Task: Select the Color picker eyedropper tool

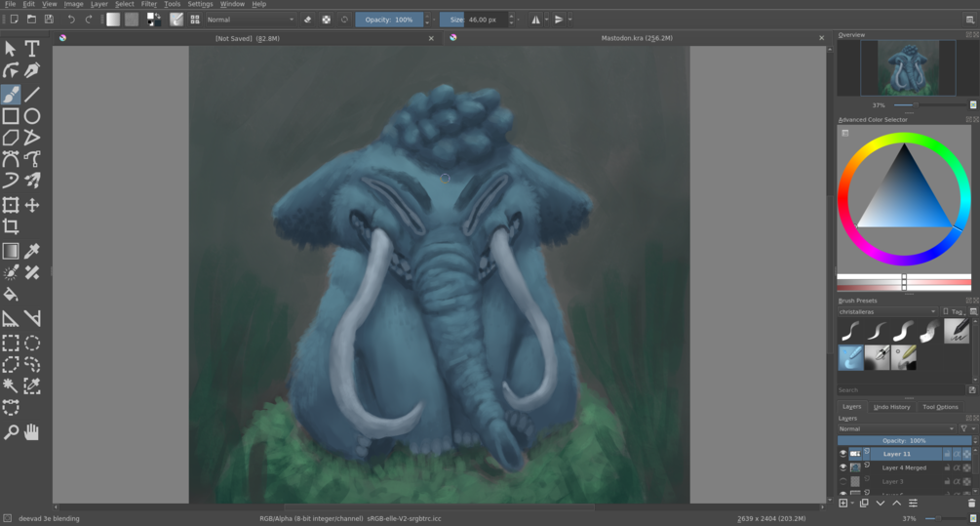Action: pos(32,251)
